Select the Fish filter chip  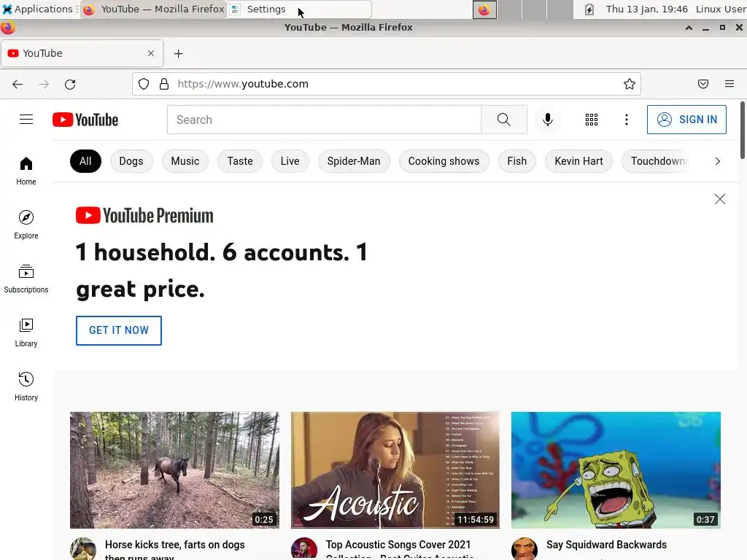point(517,161)
